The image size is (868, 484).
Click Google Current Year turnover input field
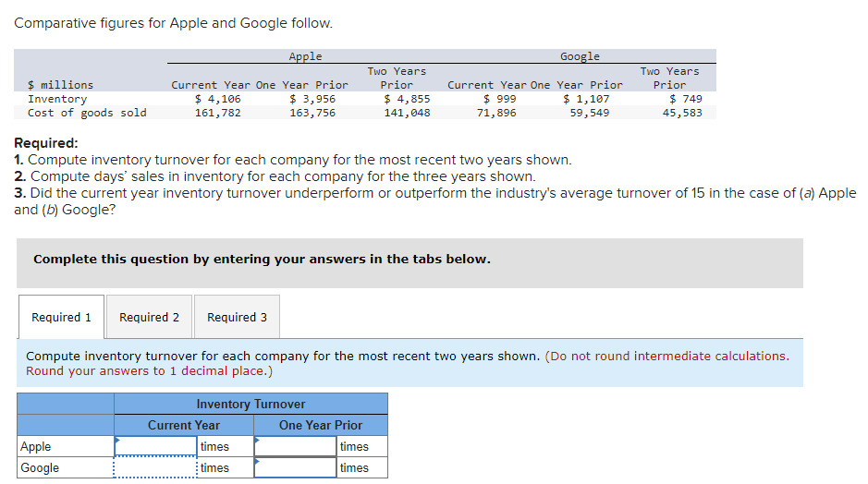[155, 468]
